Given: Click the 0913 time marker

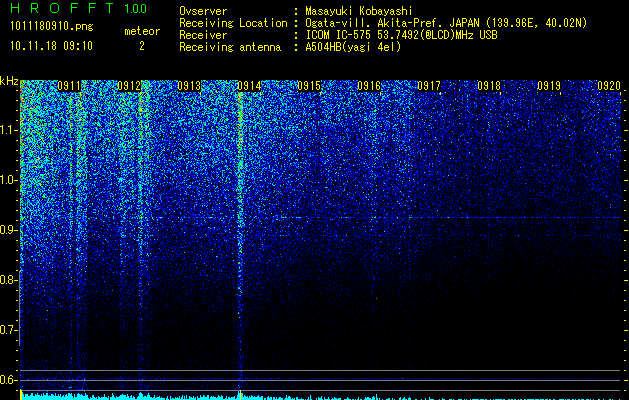Looking at the screenshot, I should click(x=189, y=86).
